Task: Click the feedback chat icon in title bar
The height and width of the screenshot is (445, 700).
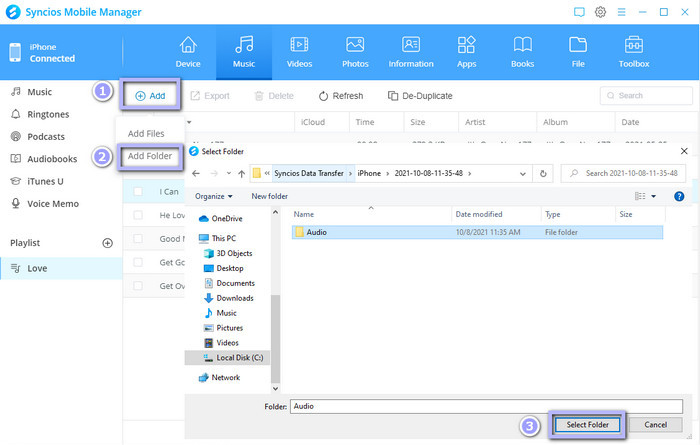Action: click(579, 12)
